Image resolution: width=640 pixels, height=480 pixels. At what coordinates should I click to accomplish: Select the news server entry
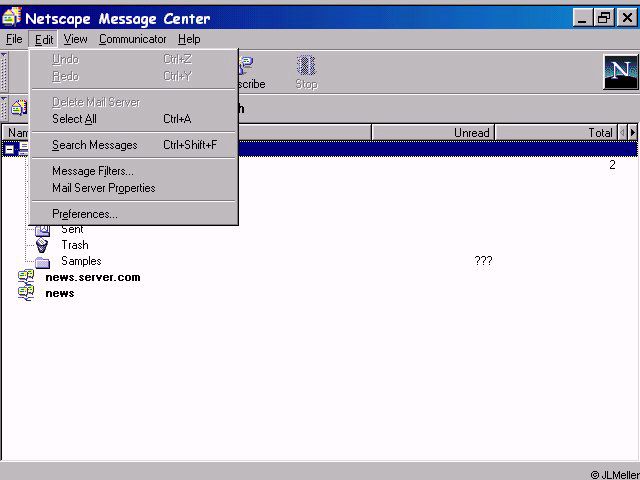(60, 293)
